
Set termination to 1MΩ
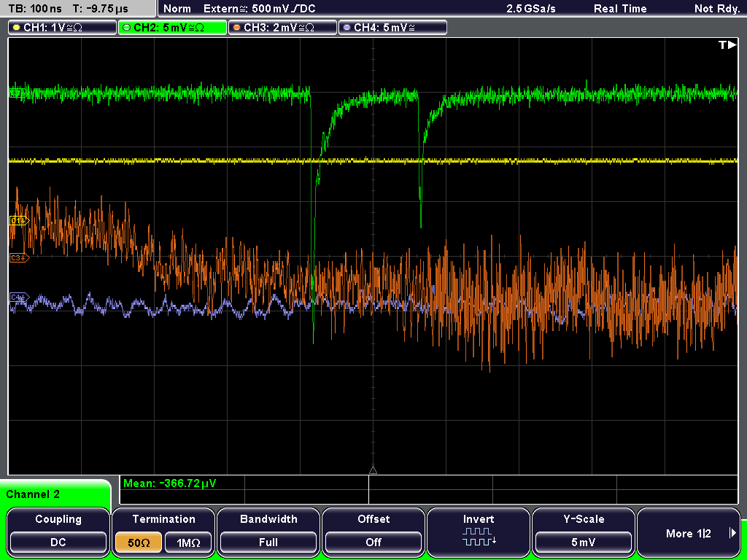tap(188, 542)
